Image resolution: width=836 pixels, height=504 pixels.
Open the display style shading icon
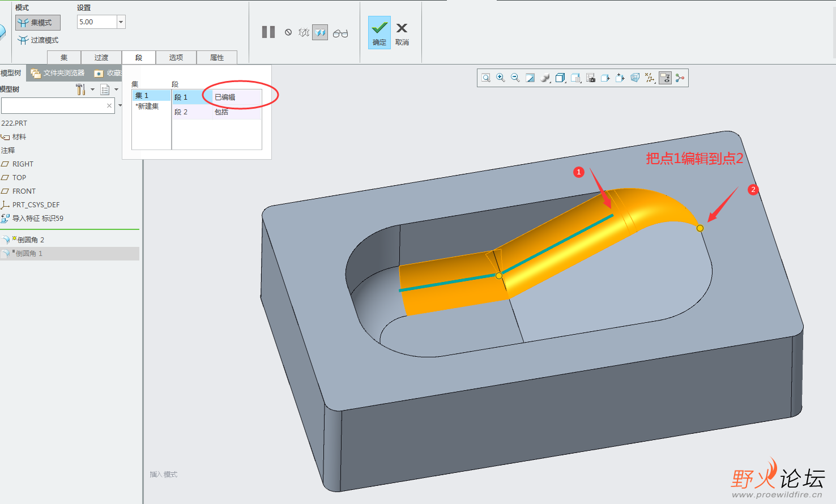(545, 78)
